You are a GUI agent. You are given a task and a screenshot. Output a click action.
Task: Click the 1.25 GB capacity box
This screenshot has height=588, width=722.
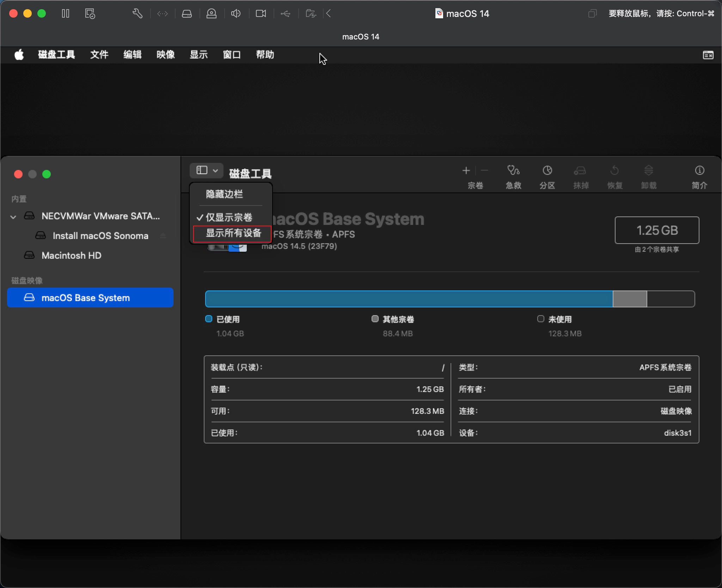[657, 230]
